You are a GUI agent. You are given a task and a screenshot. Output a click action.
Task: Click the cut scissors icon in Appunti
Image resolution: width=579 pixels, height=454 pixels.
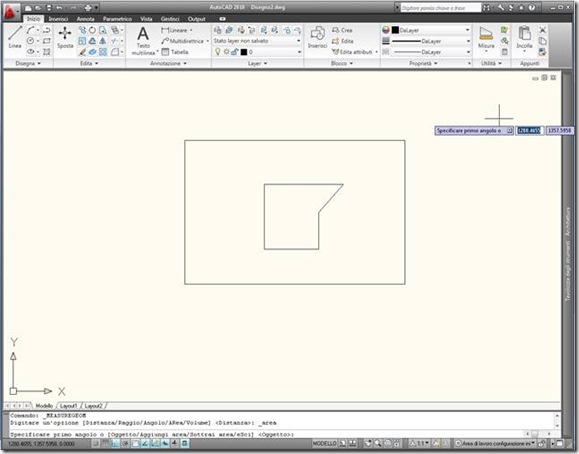pyautogui.click(x=542, y=30)
